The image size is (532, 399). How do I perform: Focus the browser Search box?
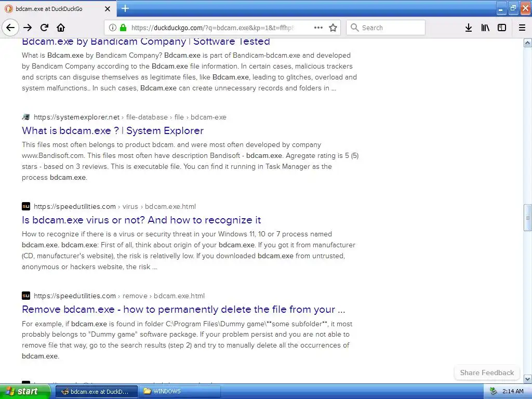click(386, 28)
